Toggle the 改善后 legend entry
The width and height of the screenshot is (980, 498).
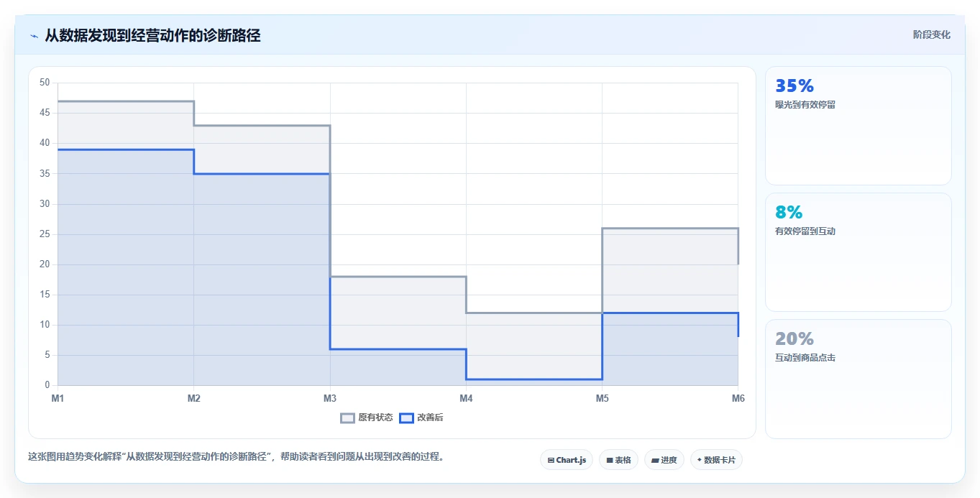coord(421,418)
